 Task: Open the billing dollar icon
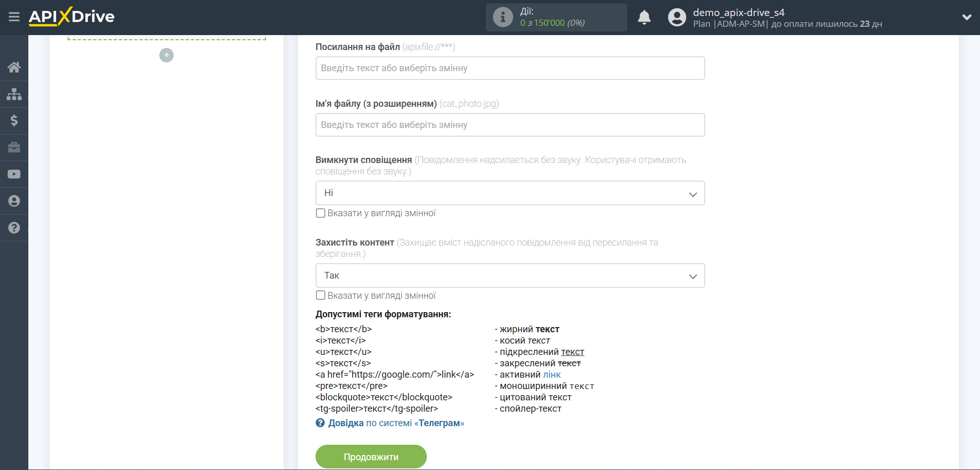[x=14, y=121]
